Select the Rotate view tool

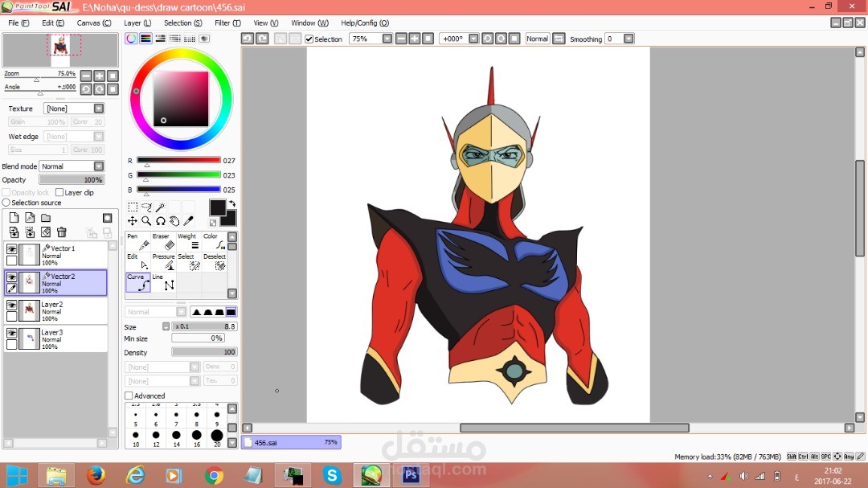click(161, 221)
